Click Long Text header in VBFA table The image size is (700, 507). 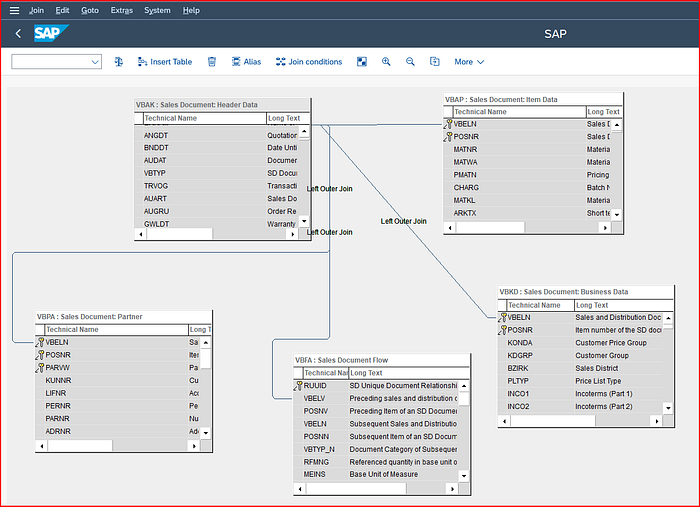tap(408, 373)
